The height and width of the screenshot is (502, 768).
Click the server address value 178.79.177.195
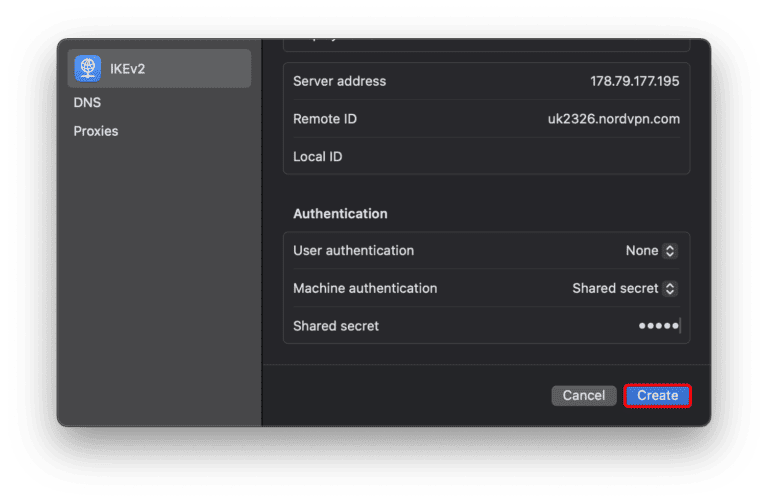pos(634,81)
